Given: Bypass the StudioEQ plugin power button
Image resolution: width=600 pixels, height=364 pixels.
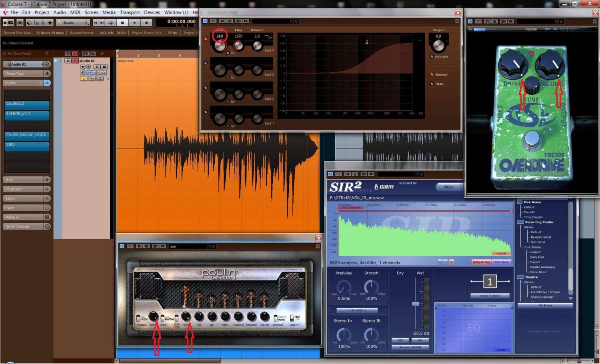Looking at the screenshot, I should [x=205, y=21].
